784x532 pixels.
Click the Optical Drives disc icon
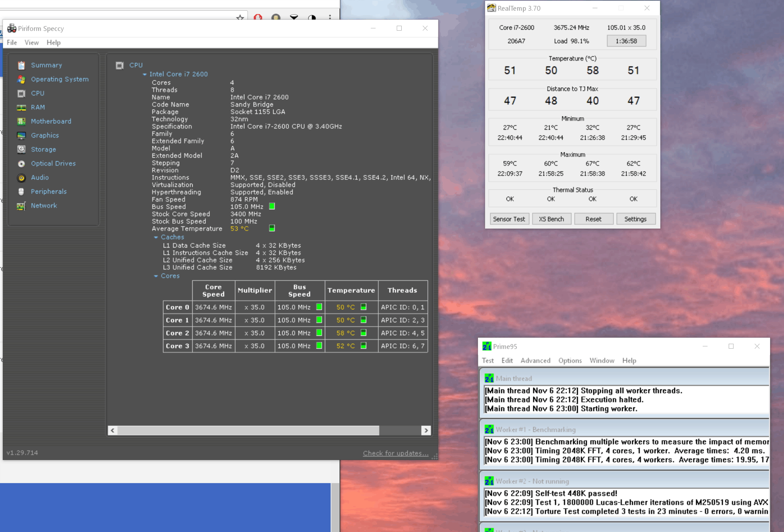coord(21,163)
